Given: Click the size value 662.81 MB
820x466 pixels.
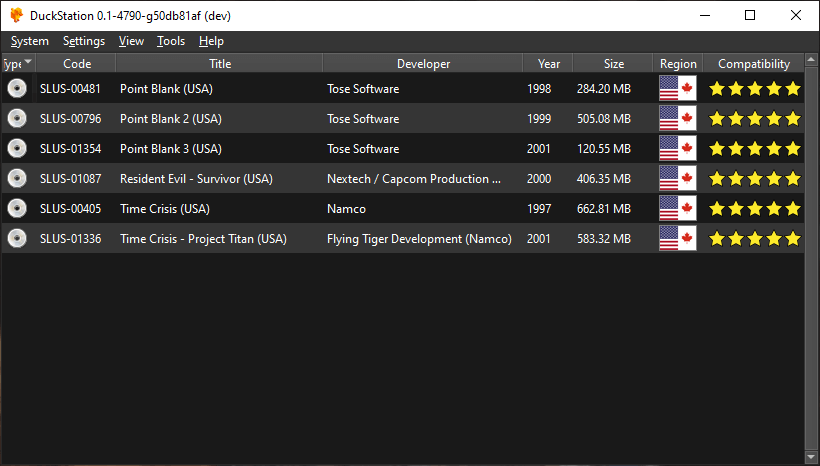Looking at the screenshot, I should point(603,209).
